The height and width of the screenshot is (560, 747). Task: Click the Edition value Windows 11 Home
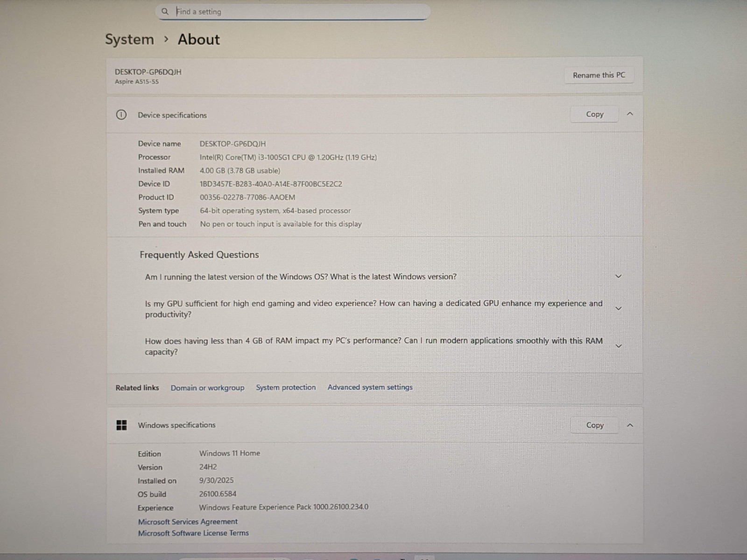(x=230, y=453)
